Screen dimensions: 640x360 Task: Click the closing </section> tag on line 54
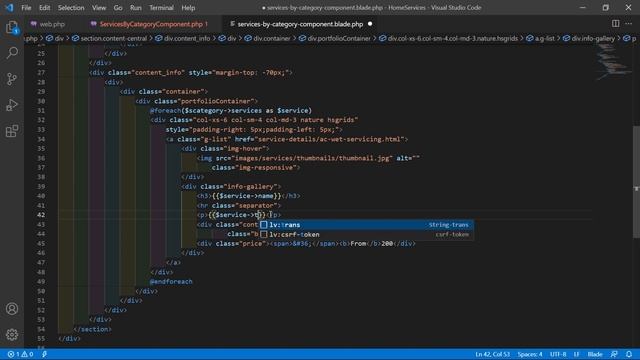click(93, 329)
